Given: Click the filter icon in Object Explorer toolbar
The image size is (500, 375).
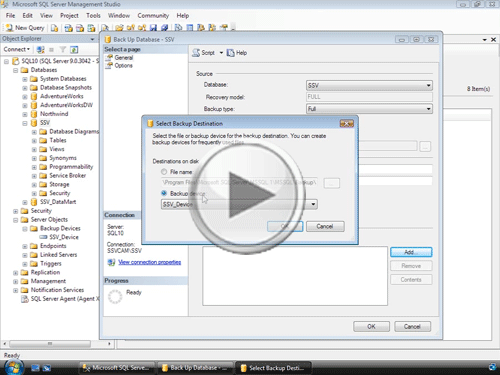Looking at the screenshot, I should coord(63,50).
